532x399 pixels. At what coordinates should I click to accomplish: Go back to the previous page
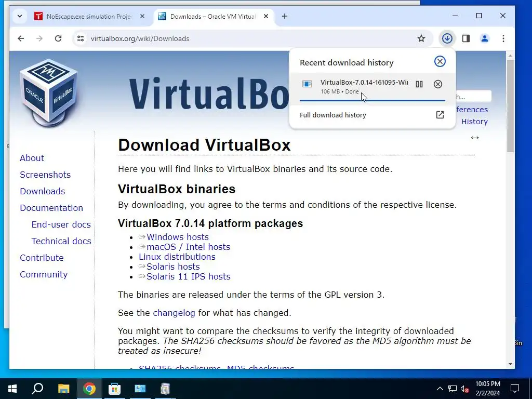pos(21,38)
